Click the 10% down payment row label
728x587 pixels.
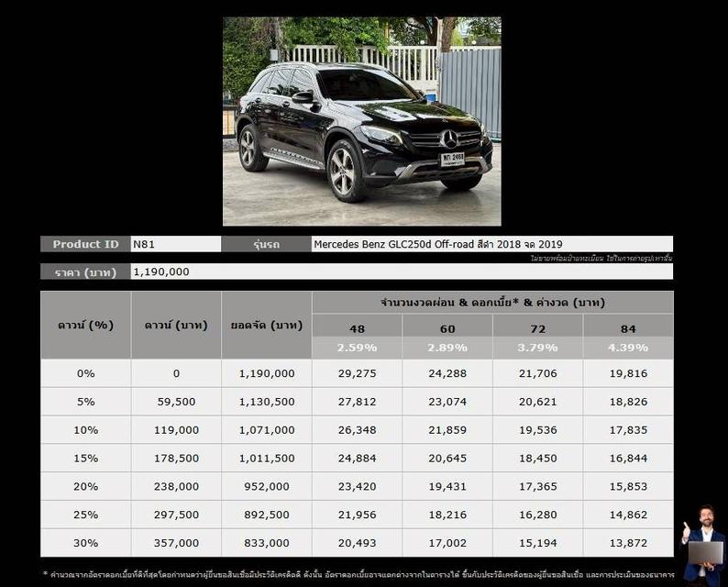[x=85, y=430]
